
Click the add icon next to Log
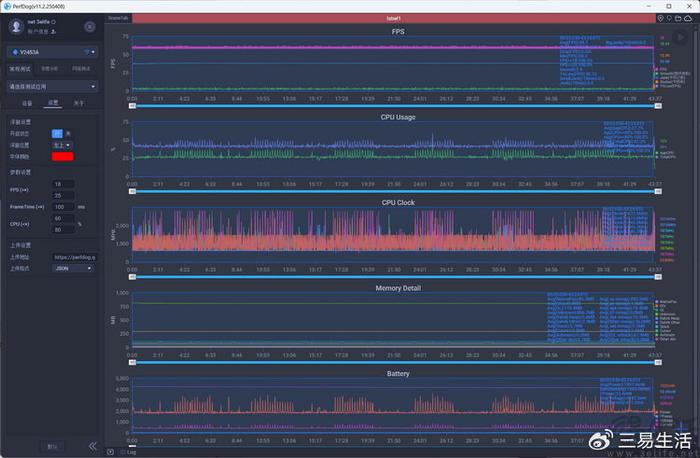110,452
